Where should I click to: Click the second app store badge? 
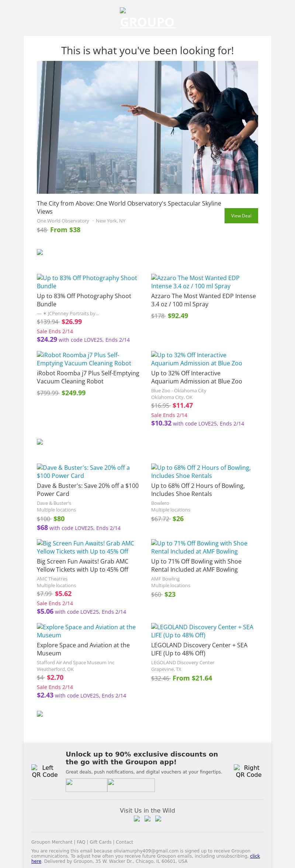[x=131, y=785]
